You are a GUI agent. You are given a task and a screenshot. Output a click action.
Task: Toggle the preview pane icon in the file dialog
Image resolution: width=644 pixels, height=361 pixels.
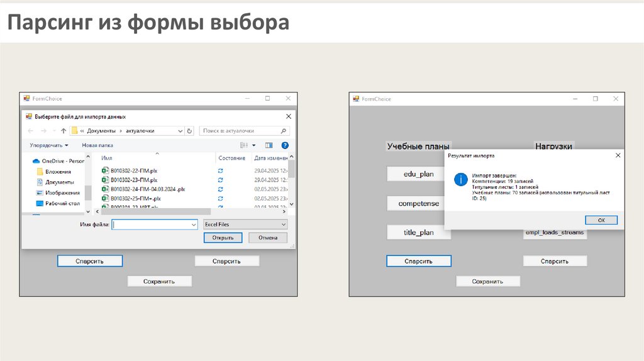269,145
